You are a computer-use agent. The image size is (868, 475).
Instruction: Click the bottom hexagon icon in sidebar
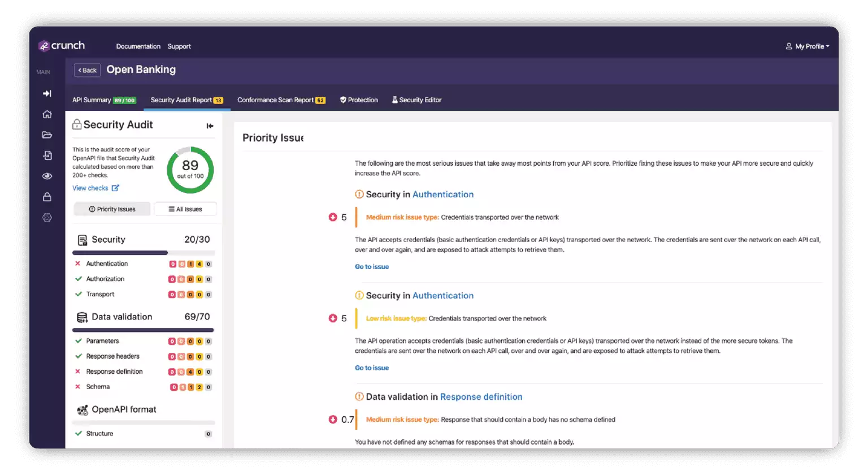click(x=47, y=217)
